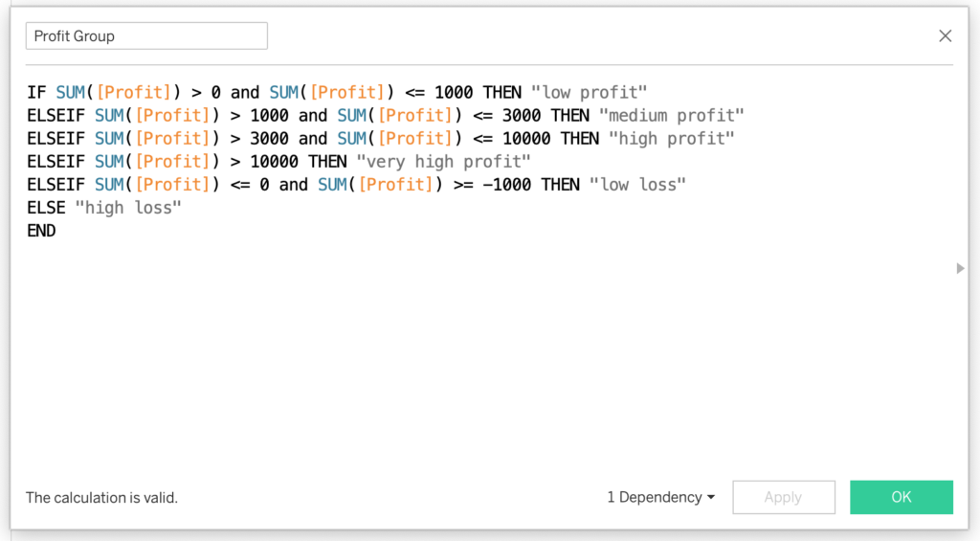Viewport: 980px width, 541px height.
Task: Click the OK button
Action: [x=901, y=497]
